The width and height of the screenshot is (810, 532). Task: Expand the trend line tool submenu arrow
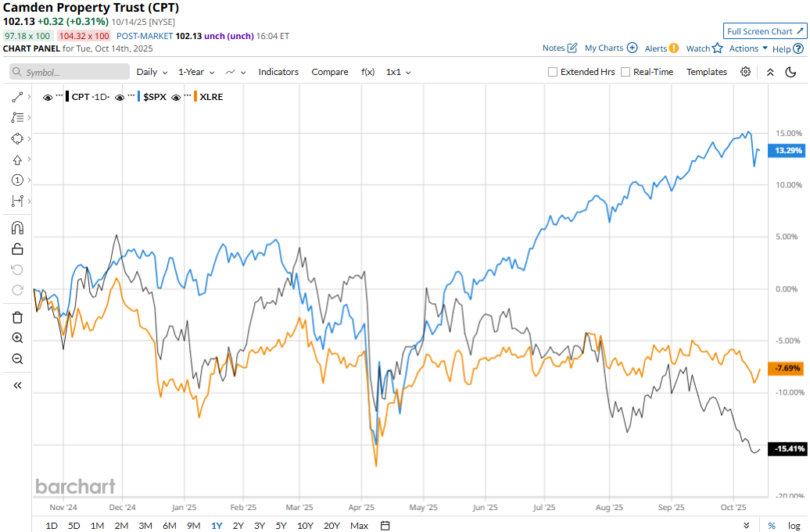point(29,97)
